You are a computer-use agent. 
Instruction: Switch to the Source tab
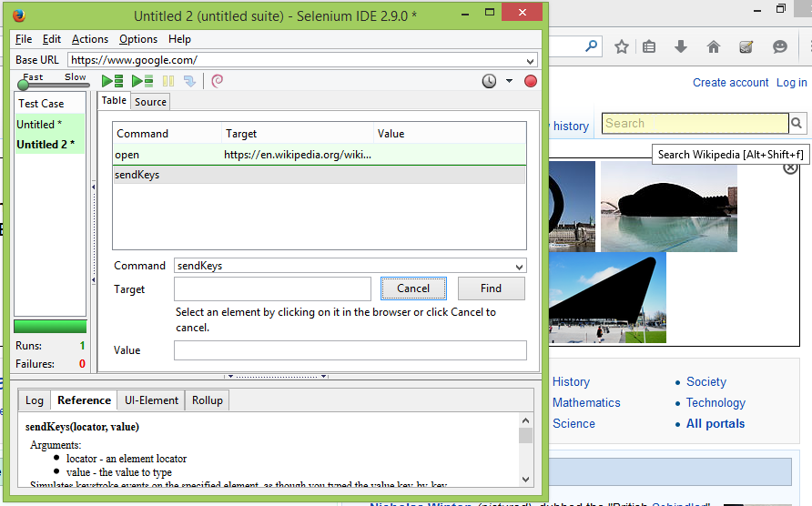click(x=150, y=102)
